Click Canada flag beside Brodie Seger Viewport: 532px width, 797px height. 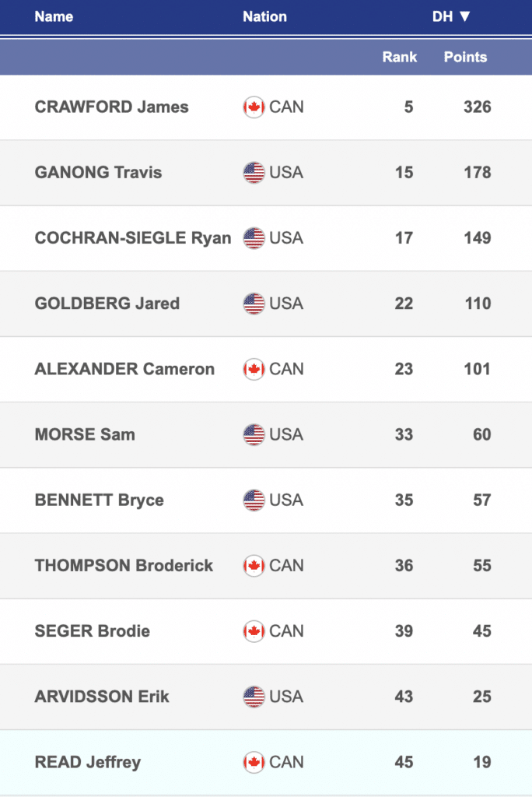coord(254,631)
